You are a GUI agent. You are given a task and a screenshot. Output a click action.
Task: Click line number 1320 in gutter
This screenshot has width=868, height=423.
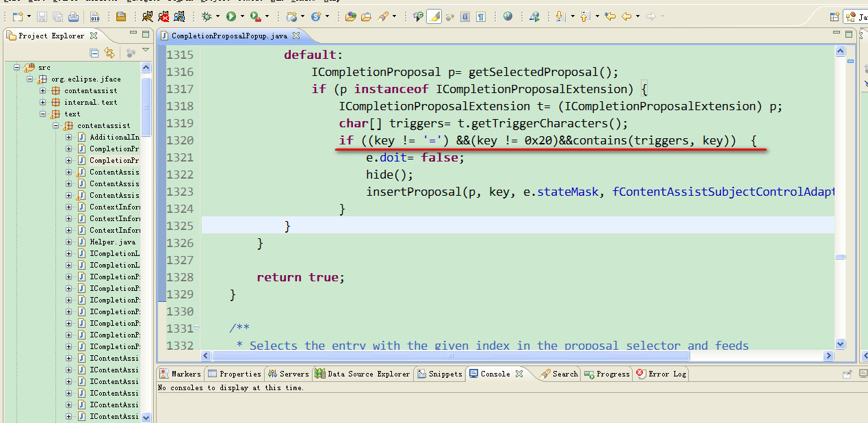(180, 140)
